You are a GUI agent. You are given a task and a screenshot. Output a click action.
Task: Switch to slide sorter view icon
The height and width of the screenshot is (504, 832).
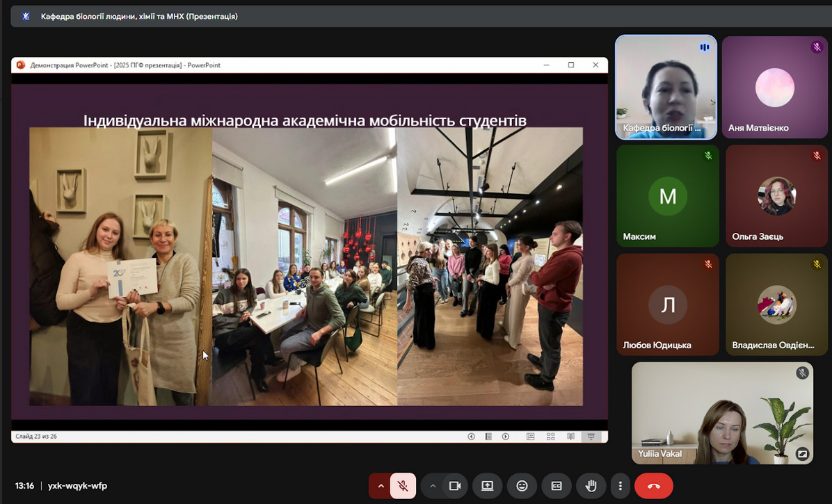click(x=550, y=437)
